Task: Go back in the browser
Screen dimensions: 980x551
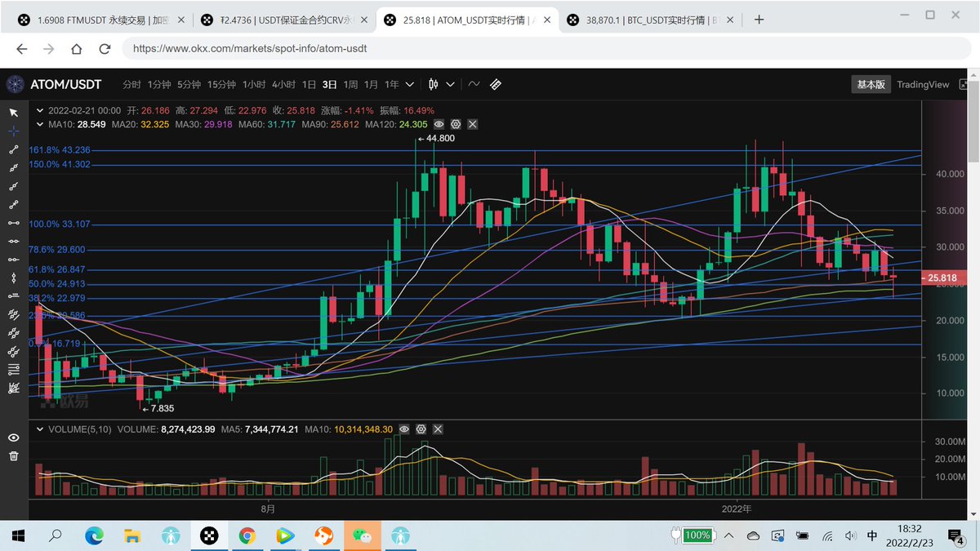Action: (22, 48)
